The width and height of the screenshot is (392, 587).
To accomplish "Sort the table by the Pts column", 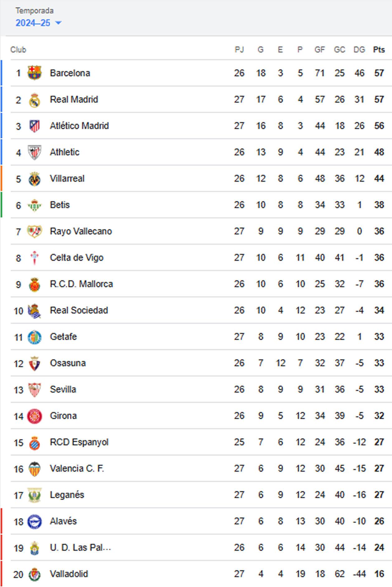I will [x=379, y=49].
